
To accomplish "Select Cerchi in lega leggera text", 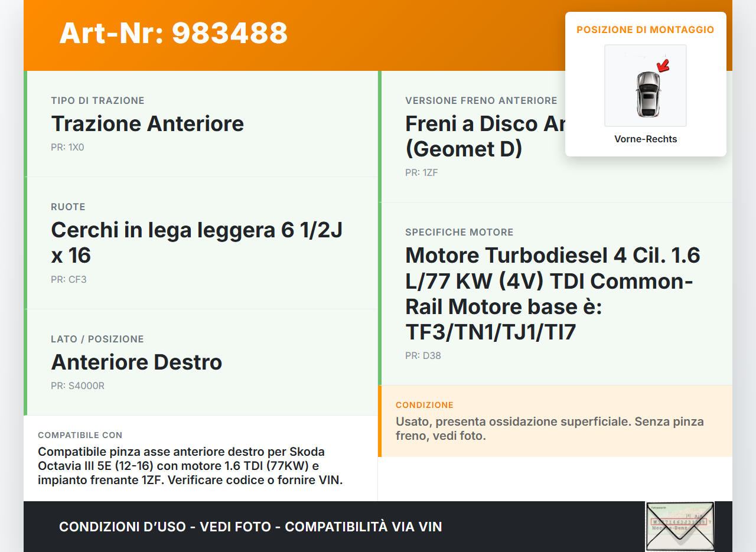I will coord(197,243).
